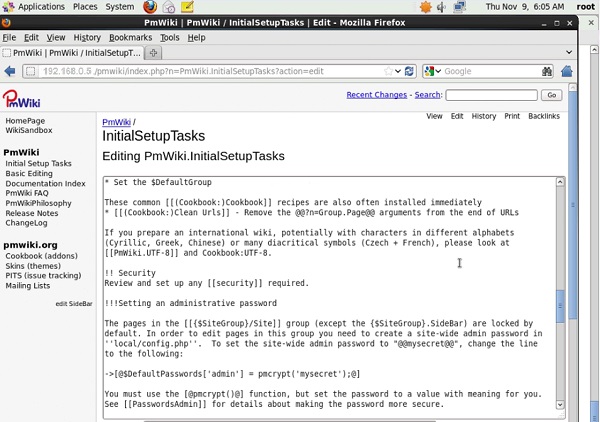This screenshot has width=600, height=422.
Task: Open the mail client panel launcher
Action: (169, 7)
